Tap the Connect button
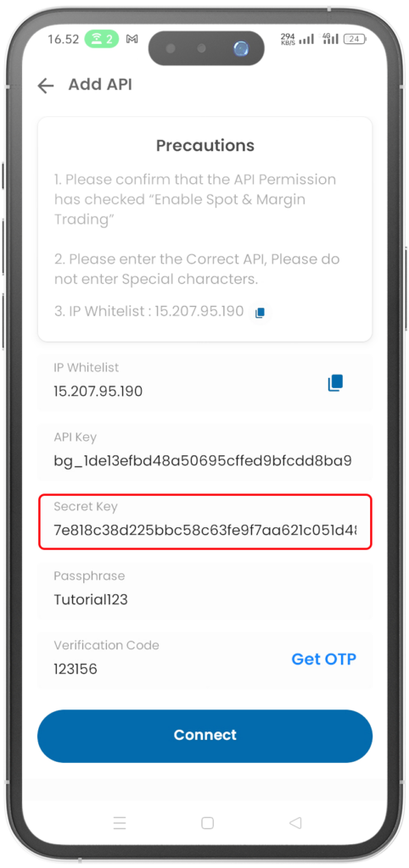The width and height of the screenshot is (409, 868). pyautogui.click(x=205, y=736)
